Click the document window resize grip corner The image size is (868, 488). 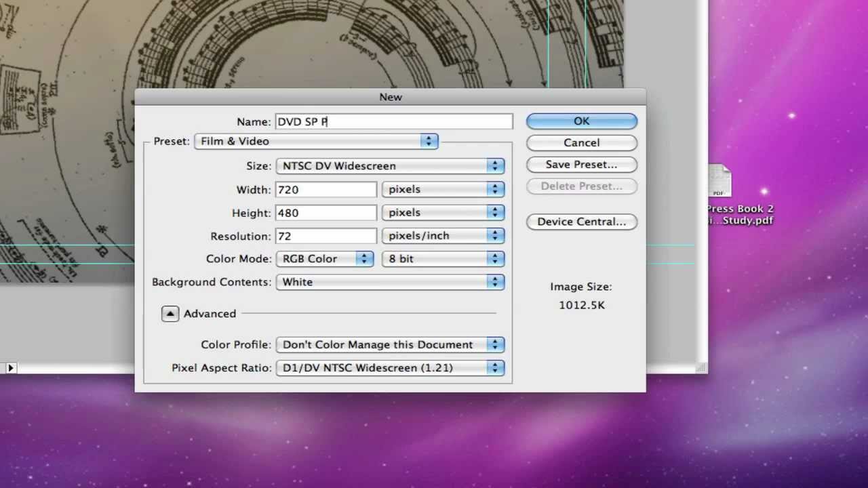702,368
